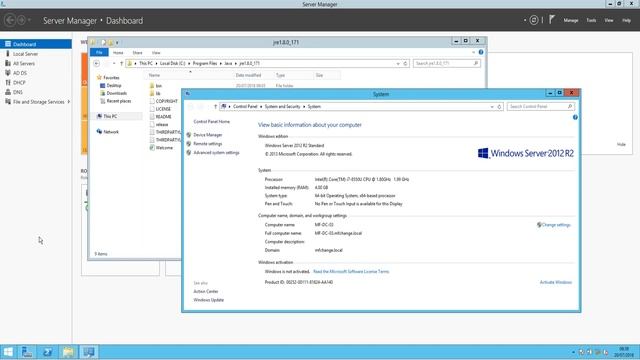Open the View menu in Server Manager
Image resolution: width=640 pixels, height=360 pixels.
click(x=609, y=20)
